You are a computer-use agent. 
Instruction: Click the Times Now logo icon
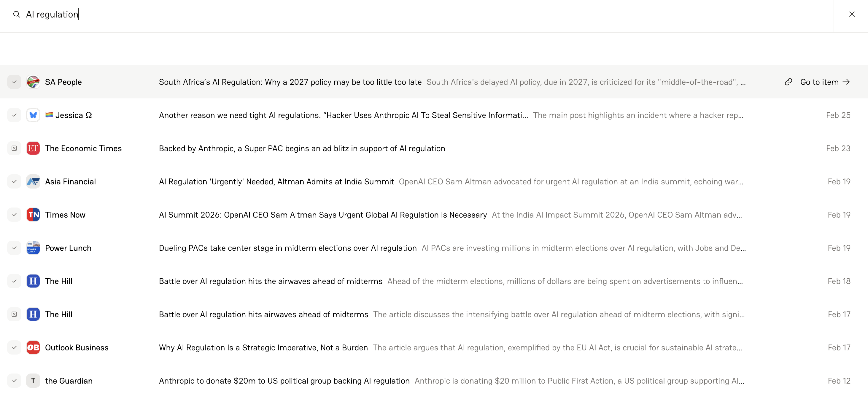[x=33, y=215]
